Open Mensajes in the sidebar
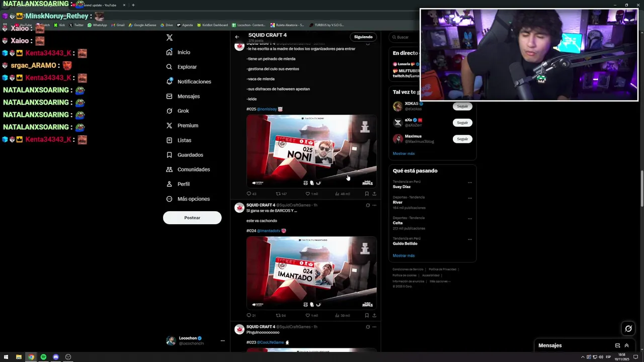 click(183, 96)
